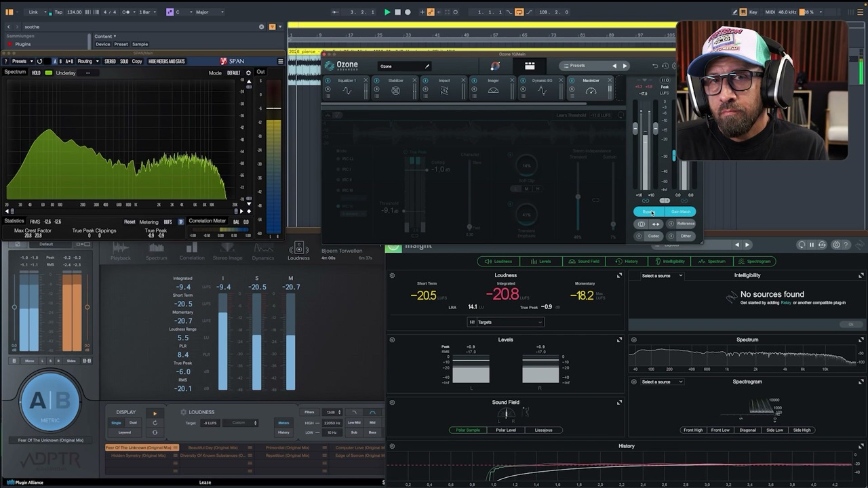
Task: Select the Spectrum view in ADPTR Metric AB
Action: 156,251
